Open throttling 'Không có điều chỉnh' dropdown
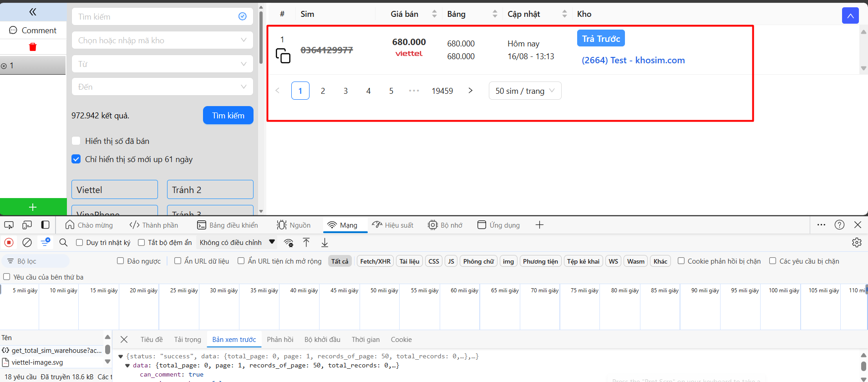Viewport: 868px width, 382px height. point(237,243)
